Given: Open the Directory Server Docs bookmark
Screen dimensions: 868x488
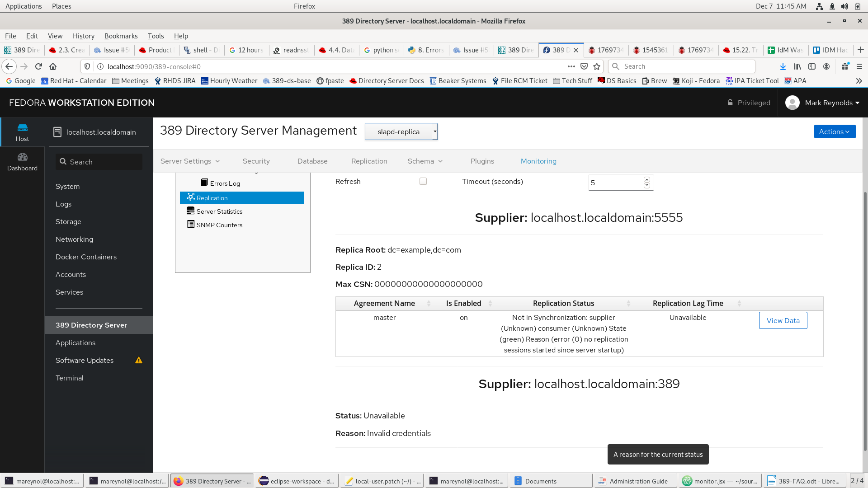Looking at the screenshot, I should (x=387, y=81).
